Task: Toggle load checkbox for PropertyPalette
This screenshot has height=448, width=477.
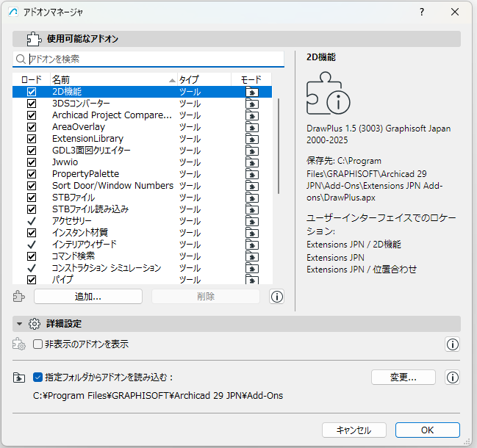Action: (32, 174)
